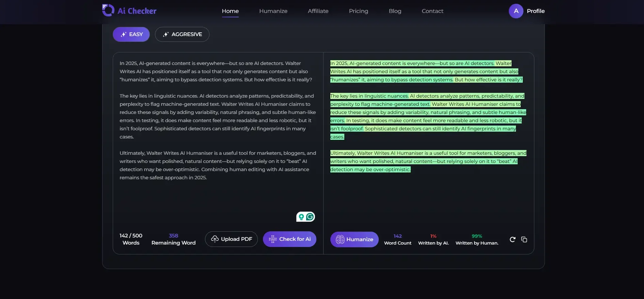The image size is (644, 299).
Task: Click the refresh icon in output panel
Action: tap(512, 239)
